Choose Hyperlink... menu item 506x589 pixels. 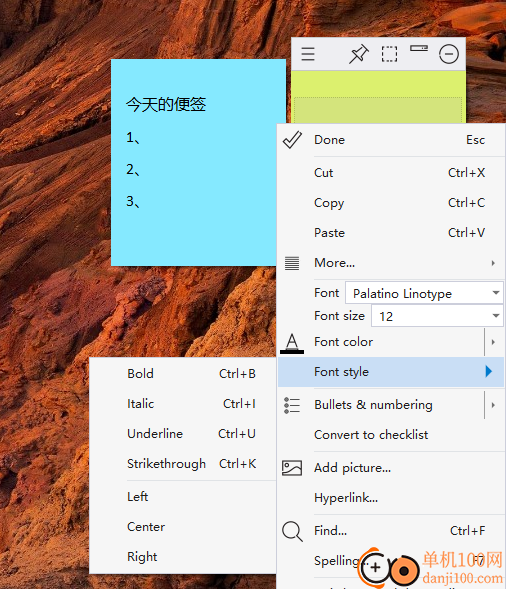click(x=391, y=498)
